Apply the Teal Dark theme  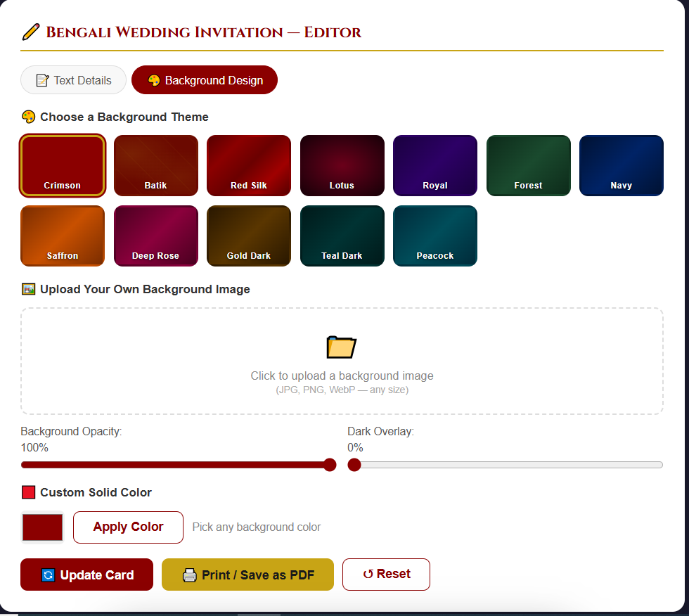pos(342,236)
